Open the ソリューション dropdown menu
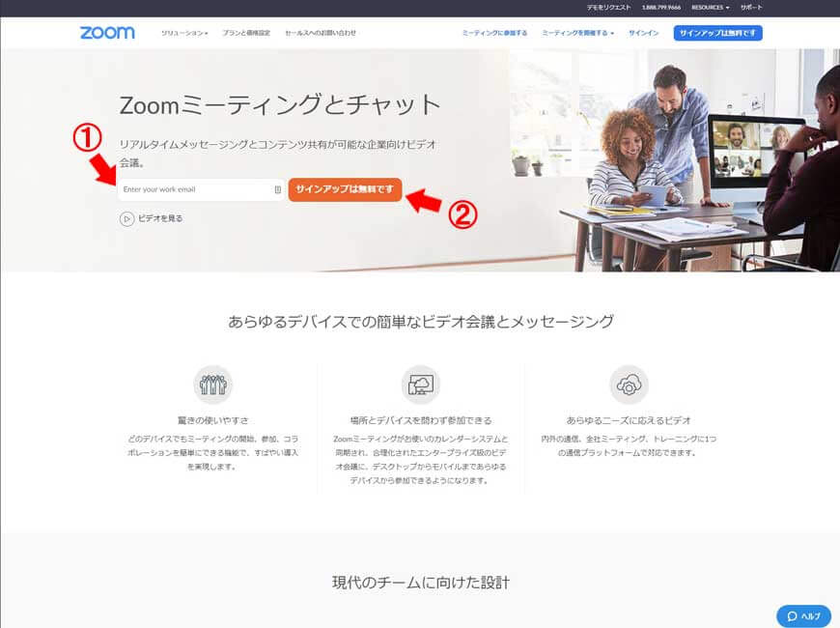The width and height of the screenshot is (840, 628). click(184, 33)
